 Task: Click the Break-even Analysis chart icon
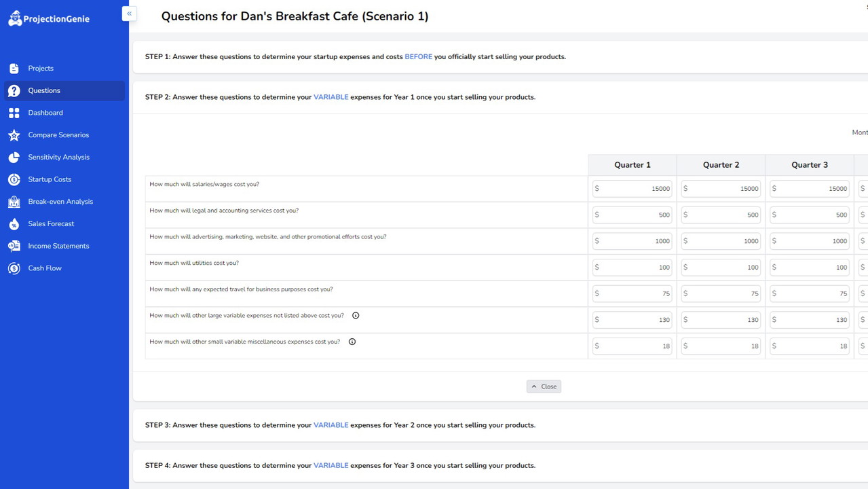pyautogui.click(x=14, y=202)
